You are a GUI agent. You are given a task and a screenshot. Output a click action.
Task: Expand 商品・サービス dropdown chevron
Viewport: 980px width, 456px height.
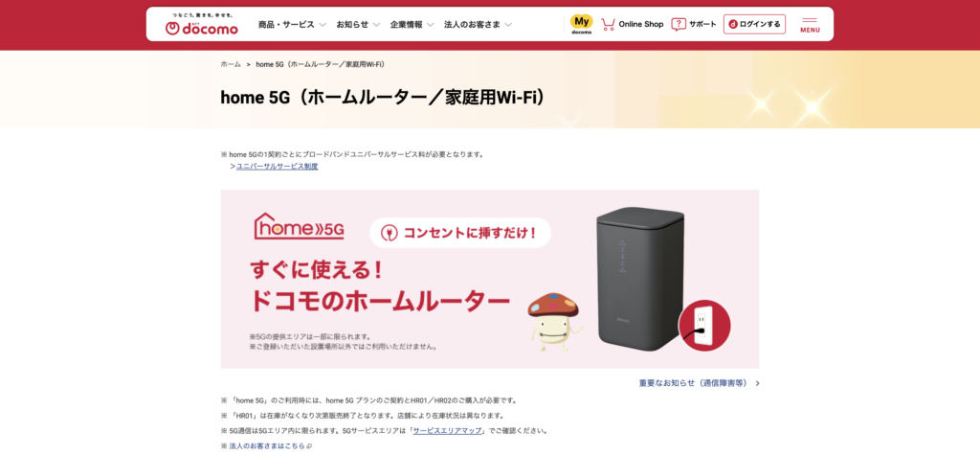pyautogui.click(x=323, y=25)
